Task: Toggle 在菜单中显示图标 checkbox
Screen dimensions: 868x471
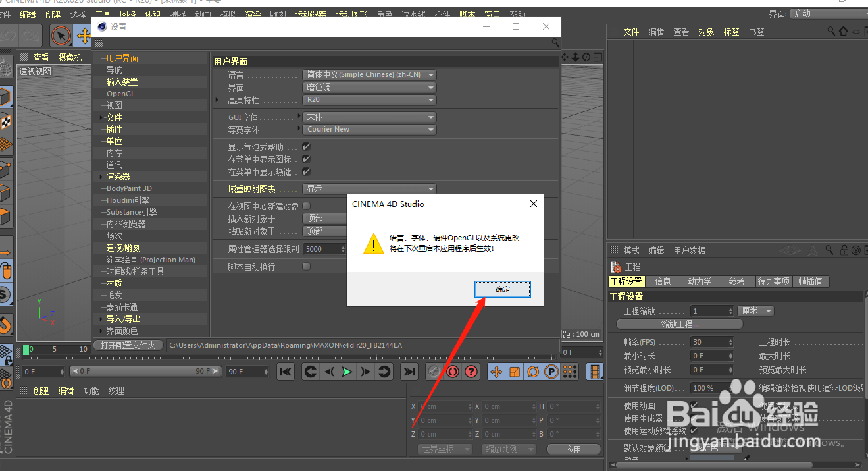Action: click(306, 159)
